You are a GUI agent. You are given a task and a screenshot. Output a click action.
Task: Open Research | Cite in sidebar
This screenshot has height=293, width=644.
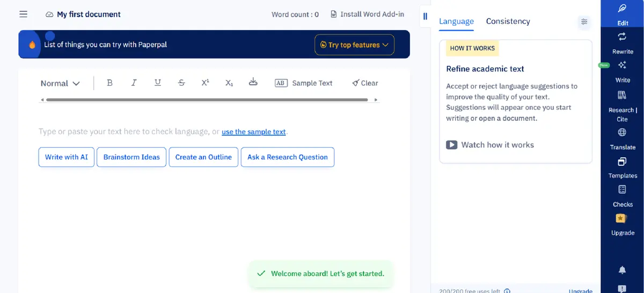(x=623, y=106)
